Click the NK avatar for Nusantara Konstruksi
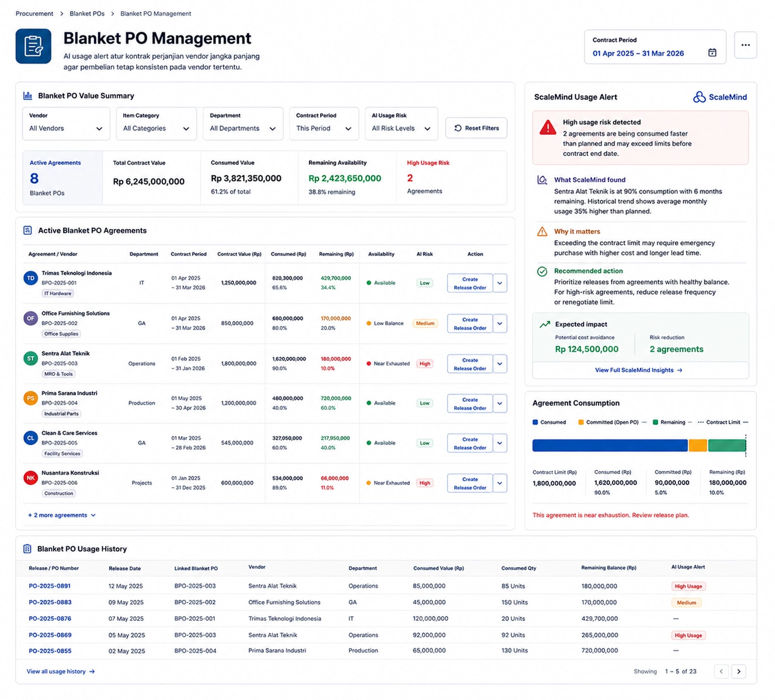Image resolution: width=775 pixels, height=700 pixels. 31,478
